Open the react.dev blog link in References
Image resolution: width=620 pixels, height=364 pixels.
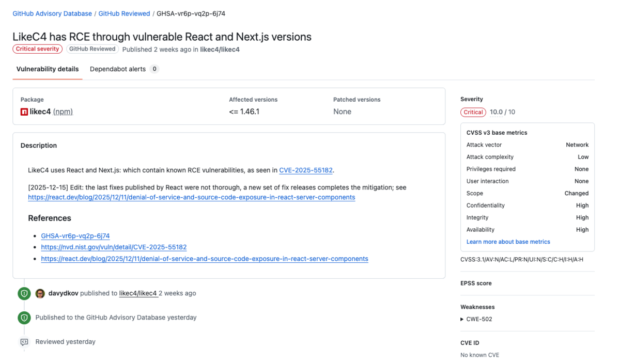[205, 259]
